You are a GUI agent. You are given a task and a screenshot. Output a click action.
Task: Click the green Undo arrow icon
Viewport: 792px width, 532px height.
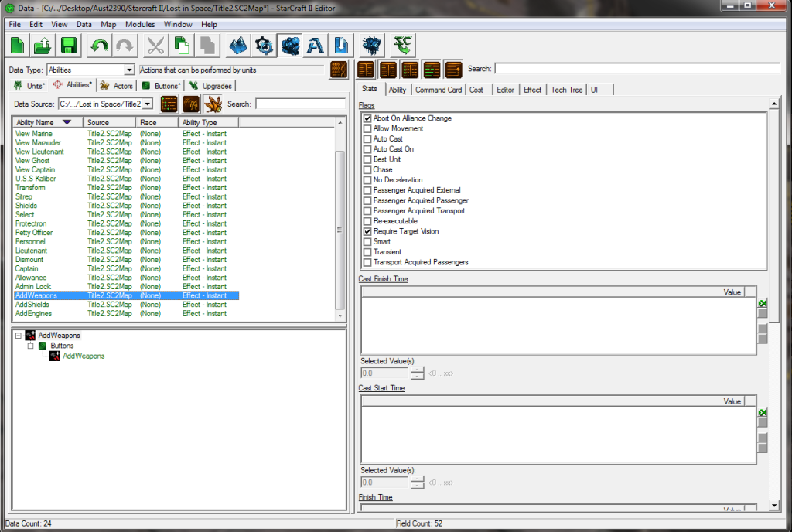point(100,46)
